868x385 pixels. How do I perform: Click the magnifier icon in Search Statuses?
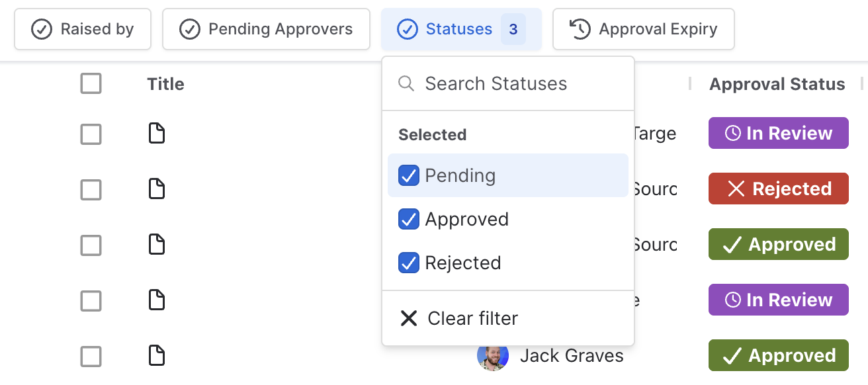pos(406,84)
